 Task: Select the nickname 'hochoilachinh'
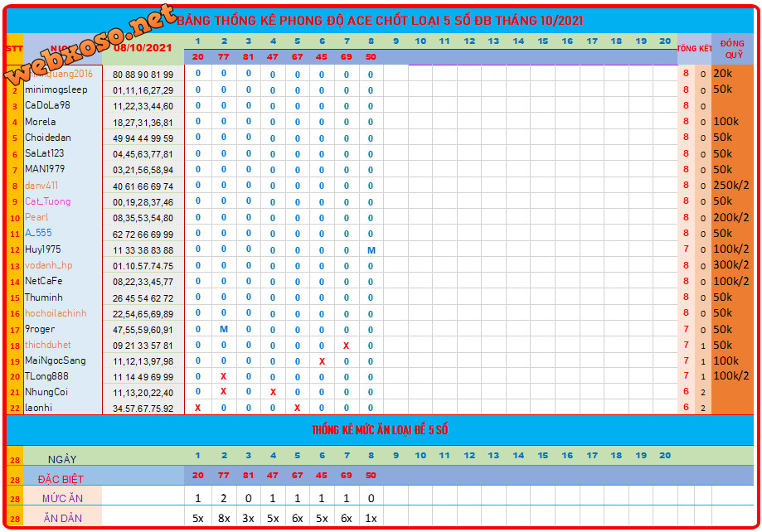point(56,313)
